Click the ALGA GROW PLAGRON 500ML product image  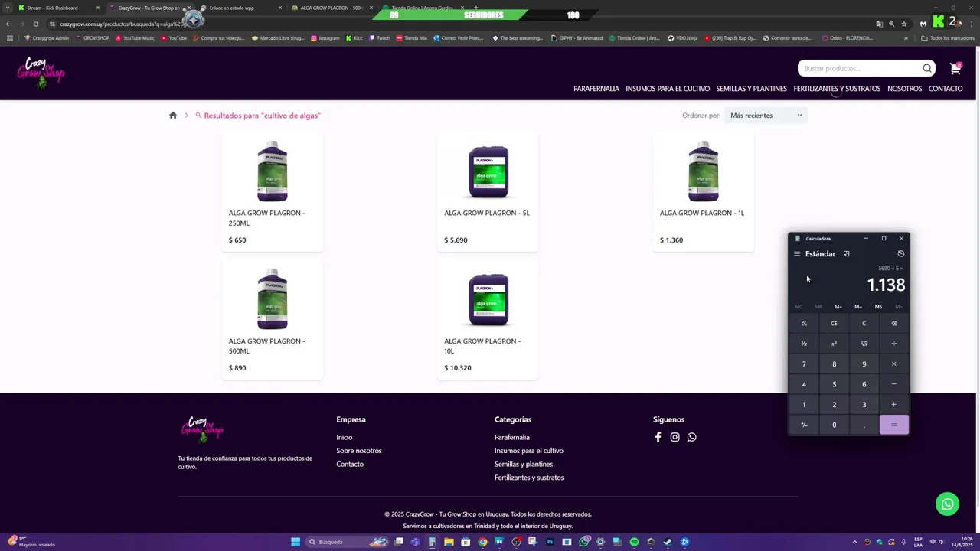pyautogui.click(x=273, y=299)
